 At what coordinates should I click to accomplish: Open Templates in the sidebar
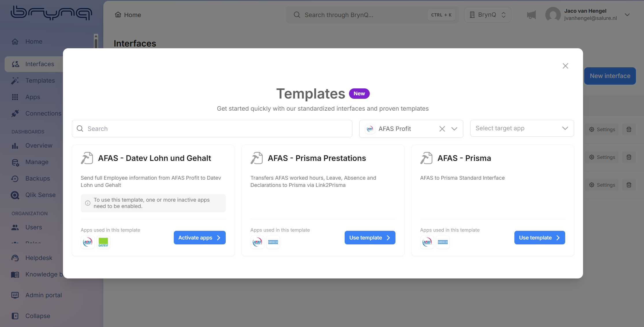(40, 81)
